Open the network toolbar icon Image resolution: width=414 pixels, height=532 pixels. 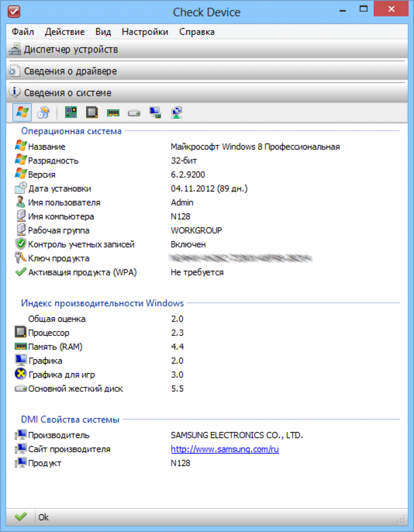[176, 112]
